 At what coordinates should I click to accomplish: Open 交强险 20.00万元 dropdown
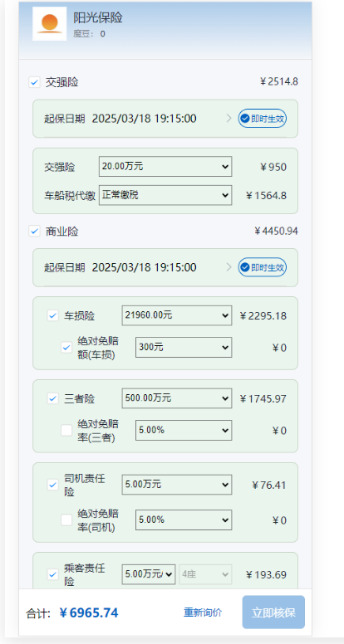coord(165,166)
